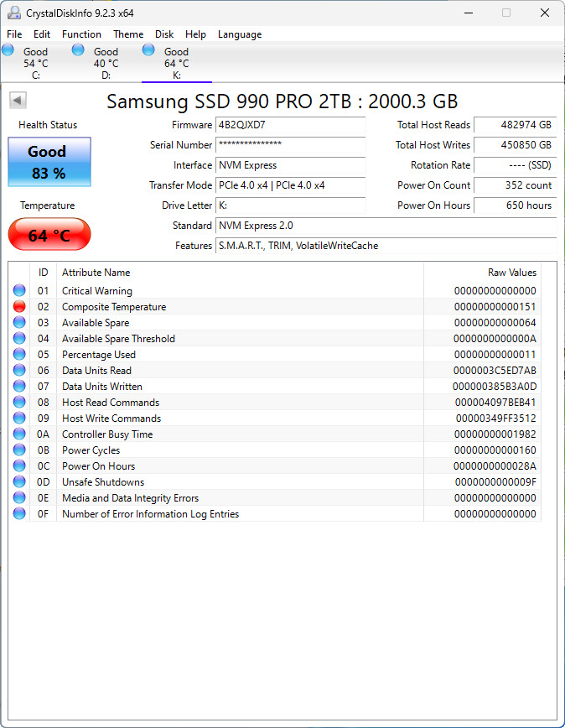The height and width of the screenshot is (728, 565).
Task: Select the Controller Busy Time attribute name
Action: [107, 434]
